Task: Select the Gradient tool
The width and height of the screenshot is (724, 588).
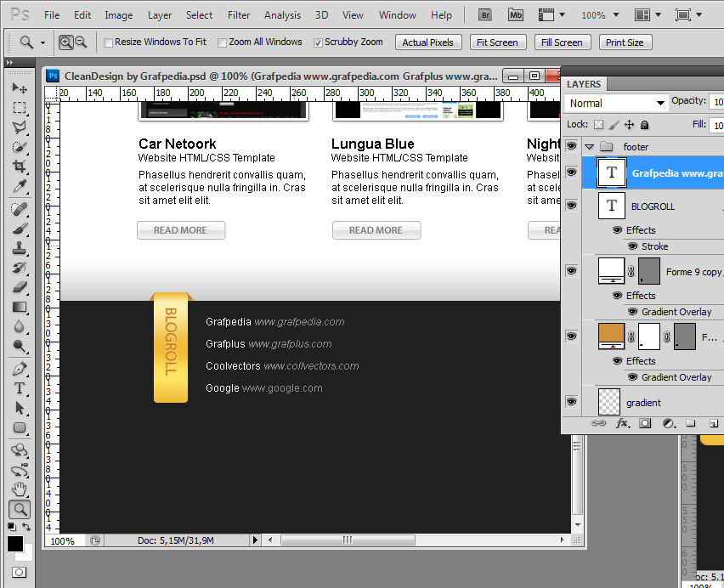Action: tap(20, 307)
